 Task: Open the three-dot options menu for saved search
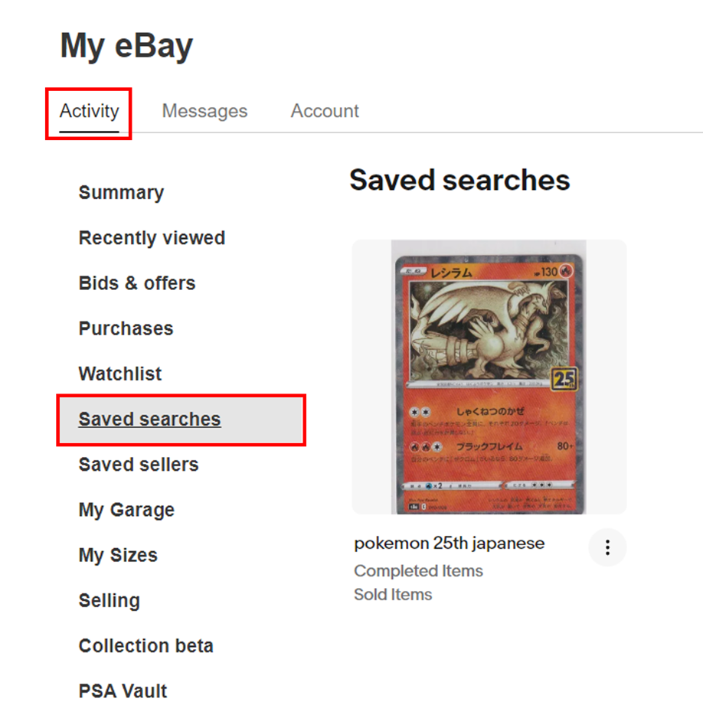tap(607, 547)
